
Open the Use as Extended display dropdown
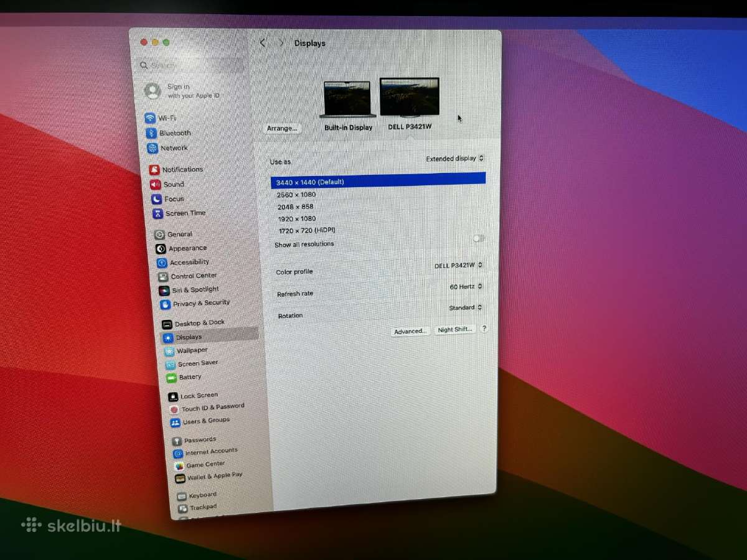455,159
